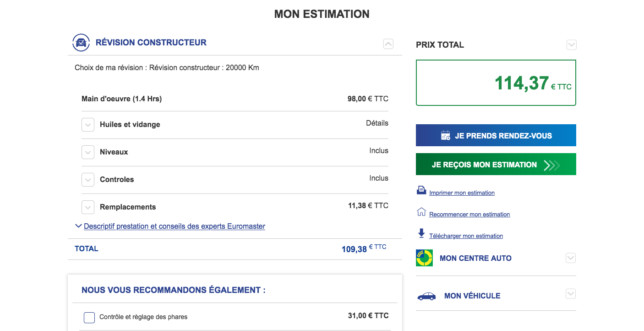Viewport: 644px width, 331px height.
Task: Expand the Niveaux row
Action: tap(88, 152)
